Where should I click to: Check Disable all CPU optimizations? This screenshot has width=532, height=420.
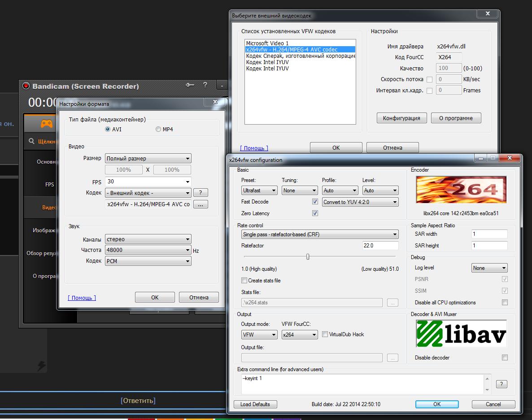coord(505,303)
